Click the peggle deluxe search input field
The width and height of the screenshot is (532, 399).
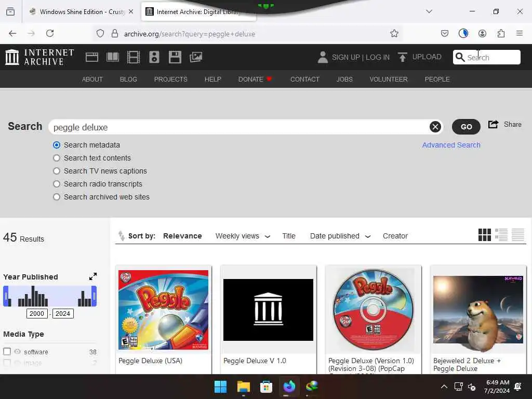click(x=240, y=127)
